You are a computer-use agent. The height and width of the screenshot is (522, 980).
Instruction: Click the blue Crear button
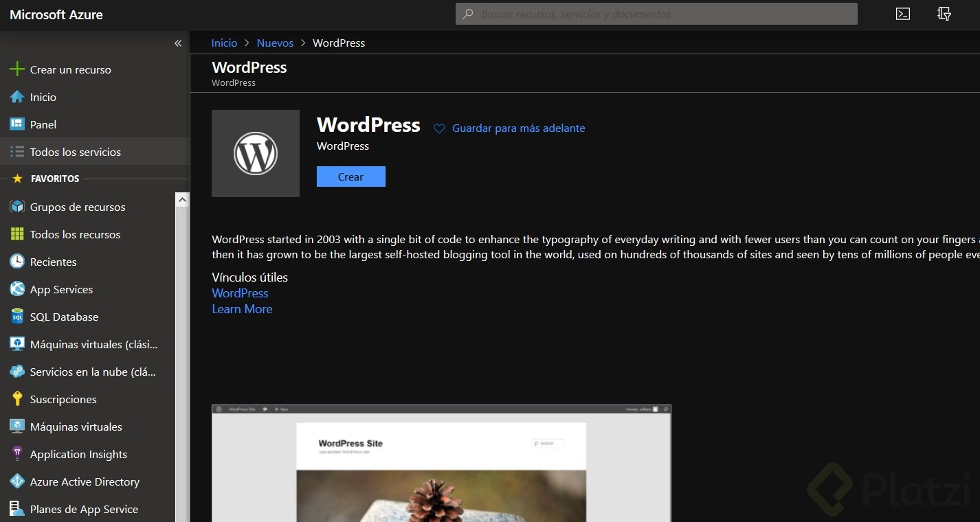pos(351,177)
